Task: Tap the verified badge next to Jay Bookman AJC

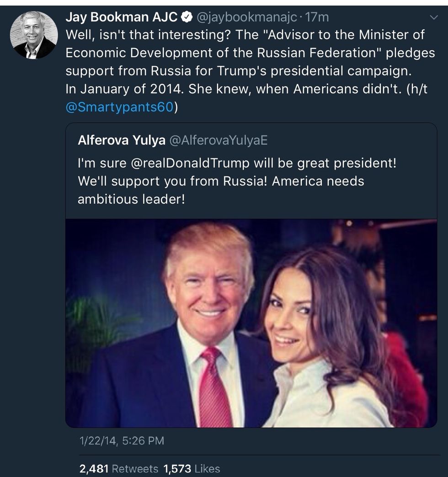Action: click(x=187, y=18)
